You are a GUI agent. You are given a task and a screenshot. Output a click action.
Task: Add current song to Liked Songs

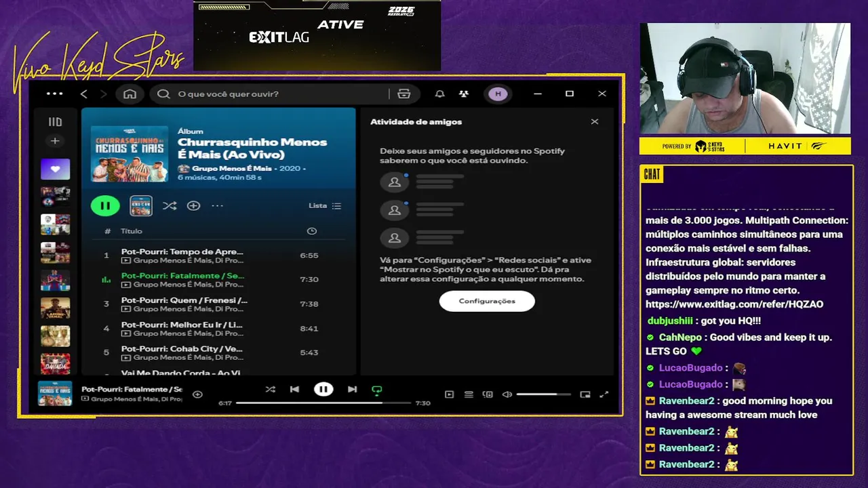[x=197, y=394]
